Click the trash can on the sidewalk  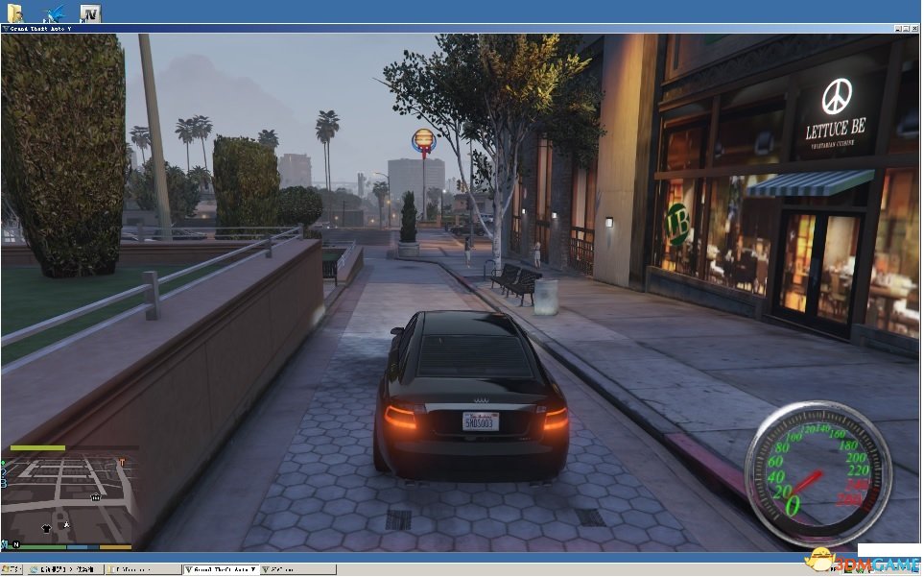coord(546,297)
